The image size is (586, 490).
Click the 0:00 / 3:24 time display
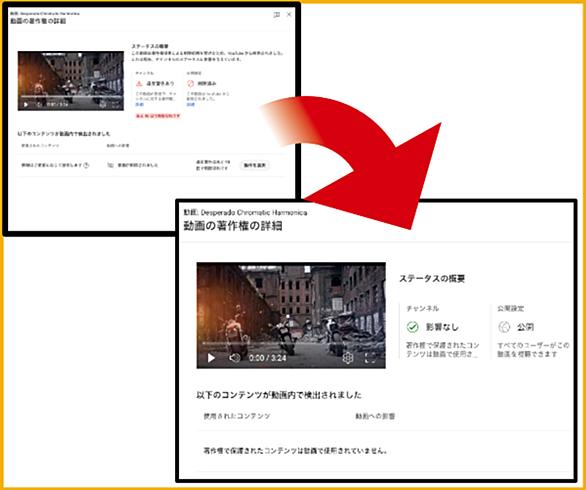[268, 358]
